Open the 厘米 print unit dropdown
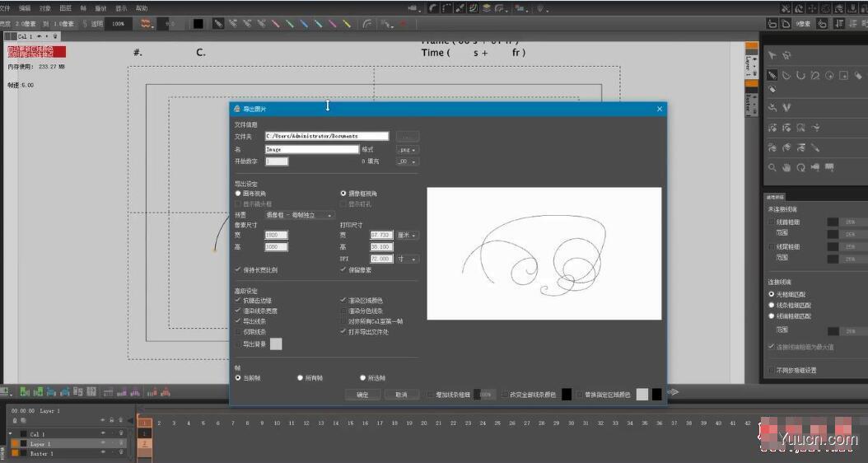 coord(408,236)
